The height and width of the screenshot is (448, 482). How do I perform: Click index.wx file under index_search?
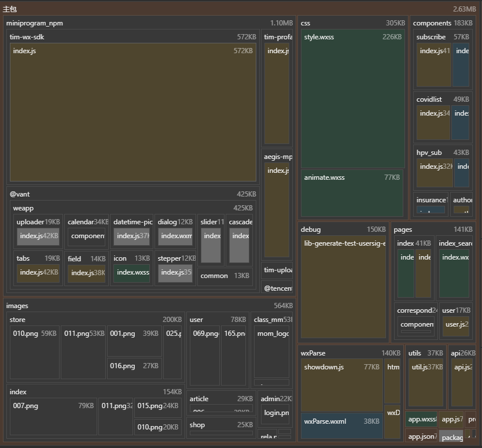(x=454, y=273)
